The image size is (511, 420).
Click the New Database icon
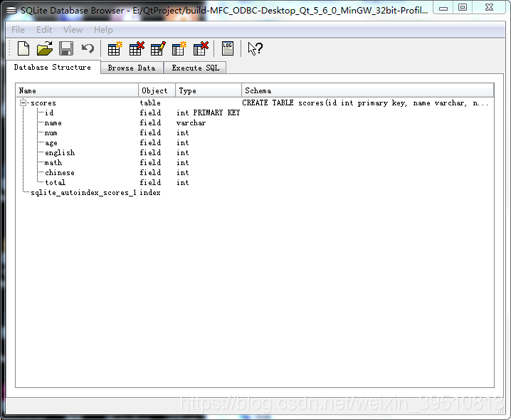(x=23, y=48)
